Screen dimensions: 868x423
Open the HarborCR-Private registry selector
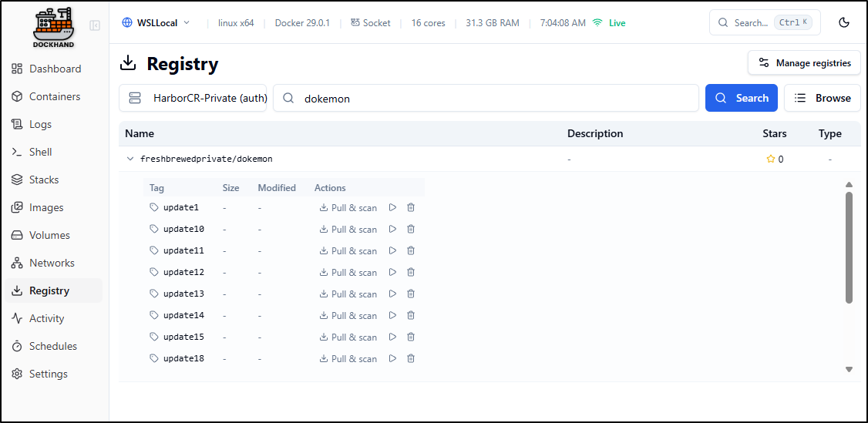pyautogui.click(x=193, y=98)
